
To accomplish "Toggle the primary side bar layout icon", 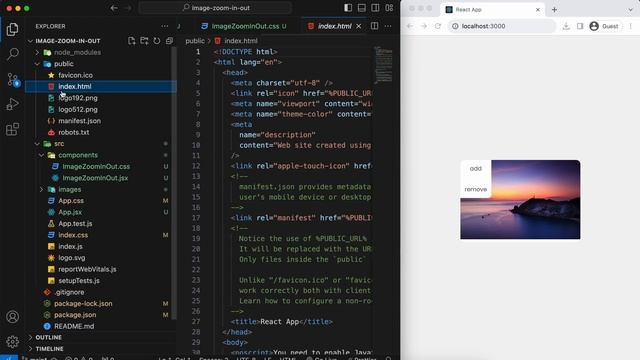I will tap(348, 8).
